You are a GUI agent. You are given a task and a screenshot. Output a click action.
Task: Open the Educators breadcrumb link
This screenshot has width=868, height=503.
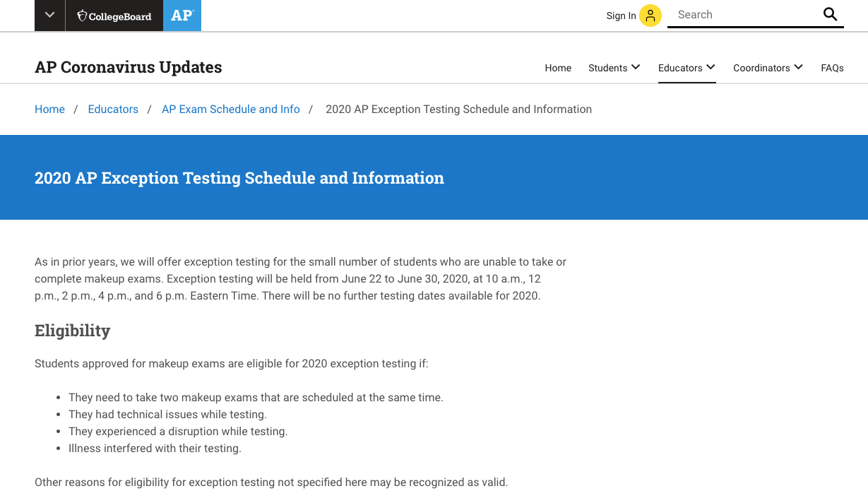[x=113, y=110]
